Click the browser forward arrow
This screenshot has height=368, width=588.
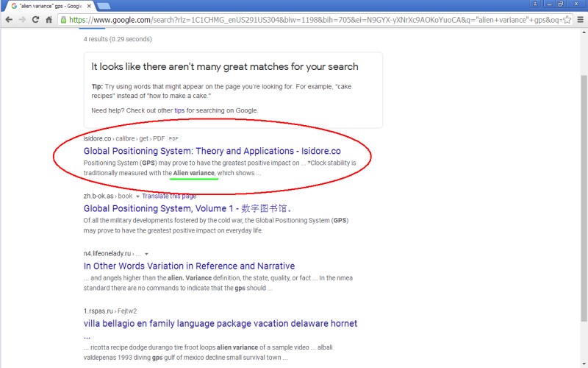[22, 20]
